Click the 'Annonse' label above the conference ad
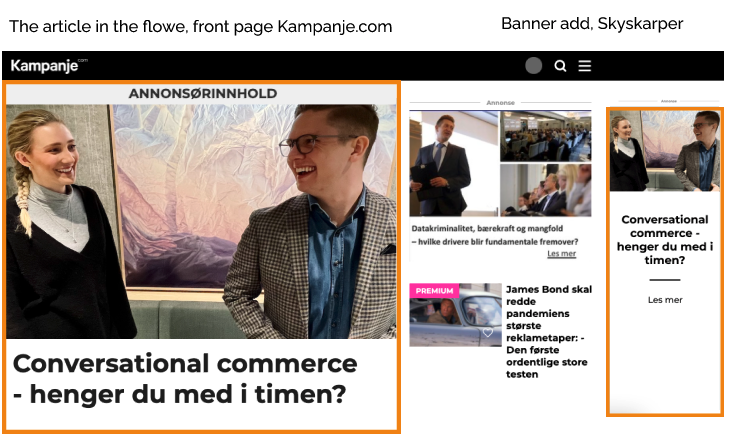The width and height of the screenshot is (729, 435). pos(500,102)
